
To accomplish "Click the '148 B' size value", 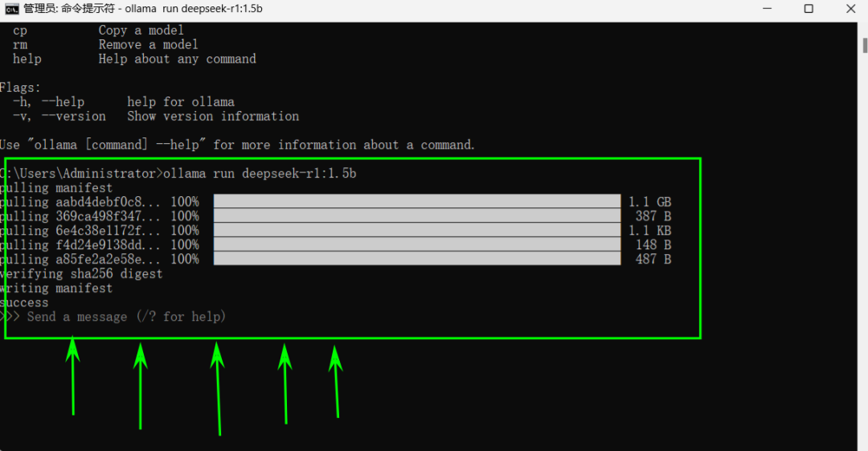I will pyautogui.click(x=653, y=245).
